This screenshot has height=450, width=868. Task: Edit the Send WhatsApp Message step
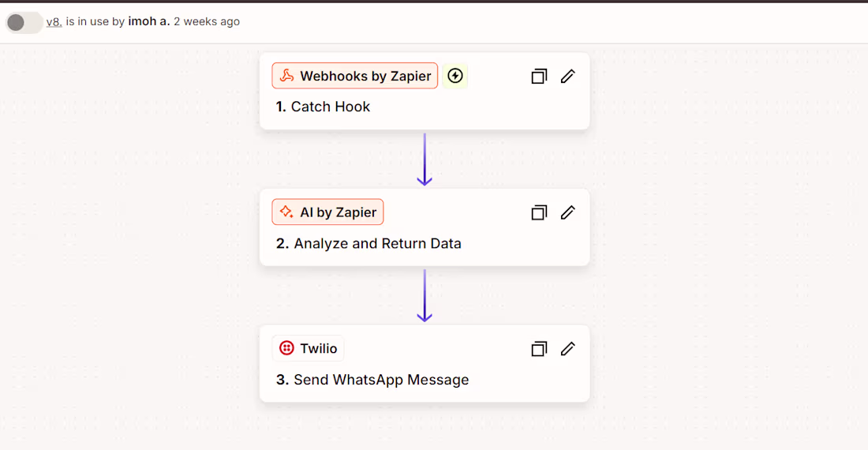point(567,349)
